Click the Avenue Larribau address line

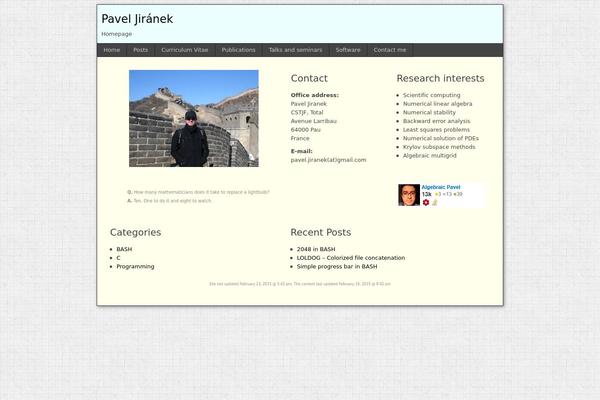tap(314, 121)
